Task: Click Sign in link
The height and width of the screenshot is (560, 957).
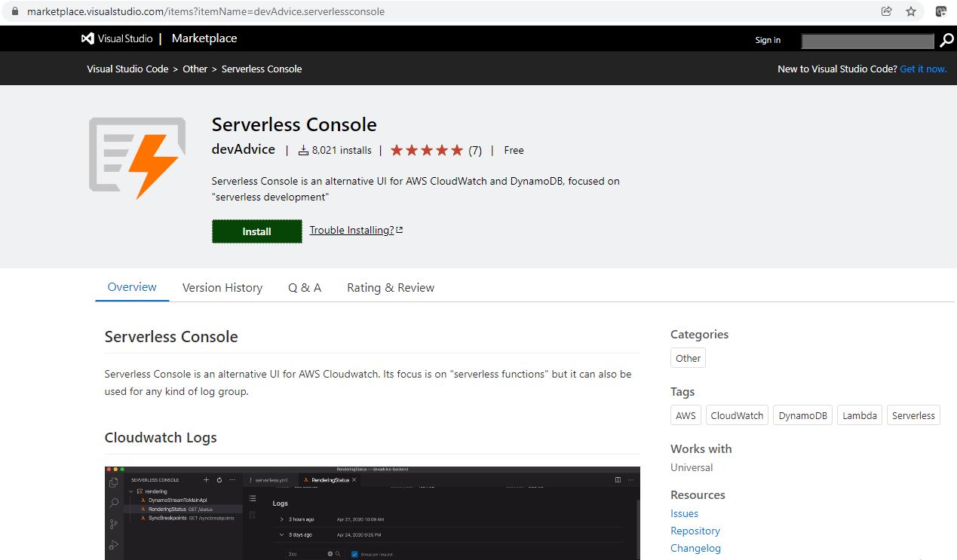Action: click(768, 40)
